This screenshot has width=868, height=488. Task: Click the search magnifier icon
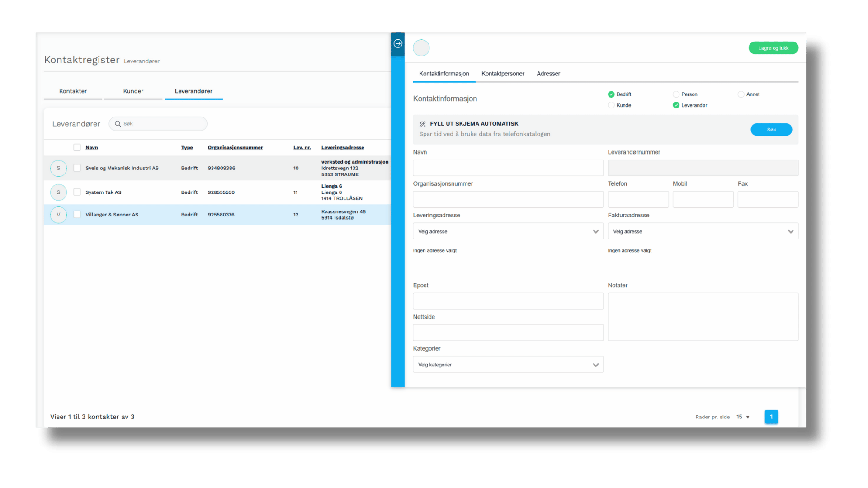[x=118, y=124]
